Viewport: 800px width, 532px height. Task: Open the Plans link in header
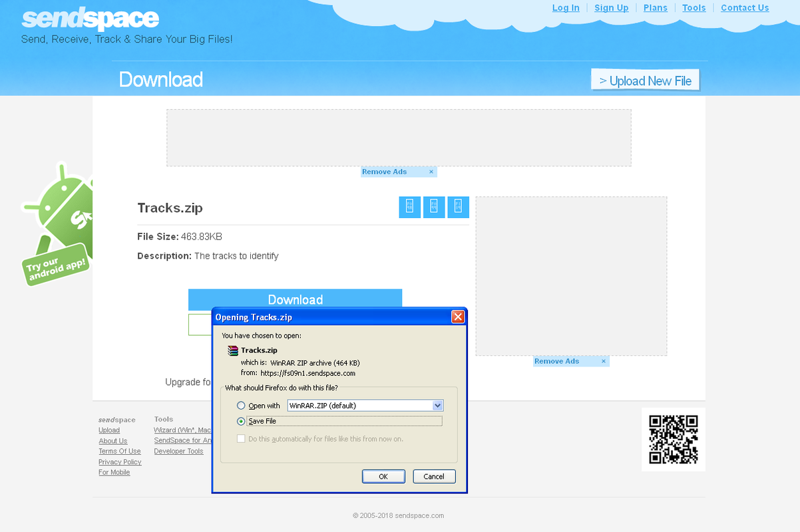pyautogui.click(x=656, y=8)
